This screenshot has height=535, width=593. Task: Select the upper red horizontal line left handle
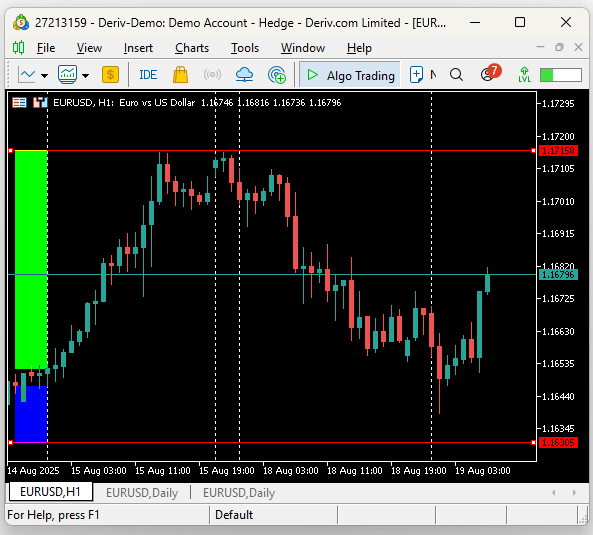point(11,150)
